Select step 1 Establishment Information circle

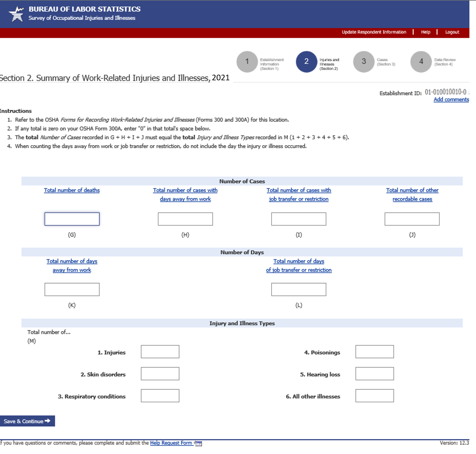coord(247,62)
